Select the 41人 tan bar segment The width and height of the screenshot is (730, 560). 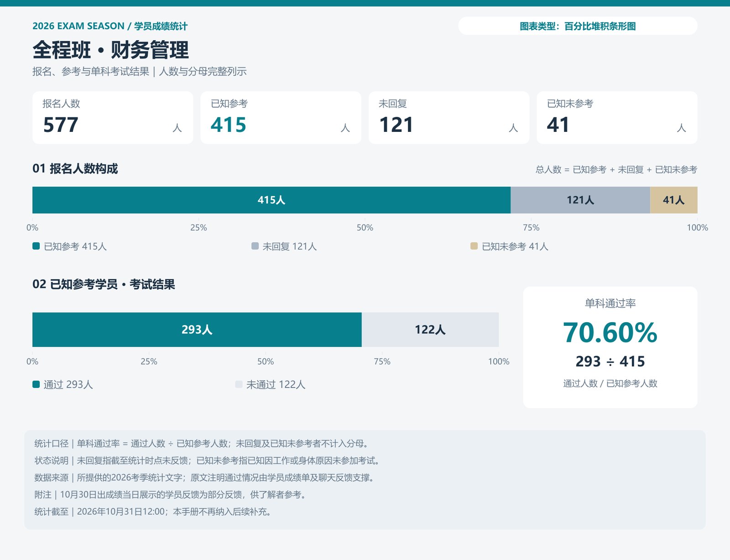pos(674,200)
